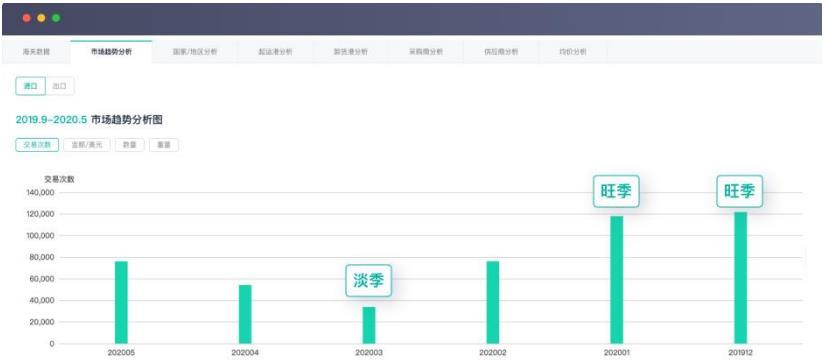Go to the 卸货港分析 tab

click(x=350, y=52)
